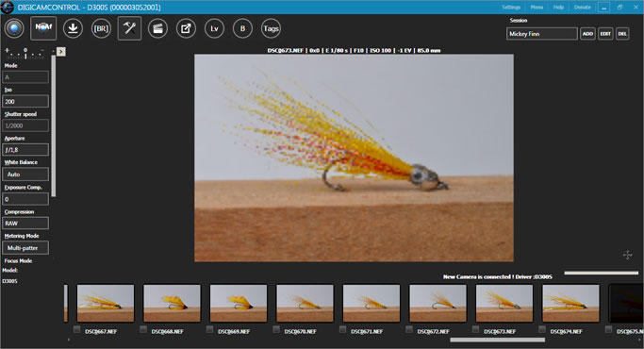Open the Shutter speed dropdown 1/2000
This screenshot has width=644, height=349.
25,125
